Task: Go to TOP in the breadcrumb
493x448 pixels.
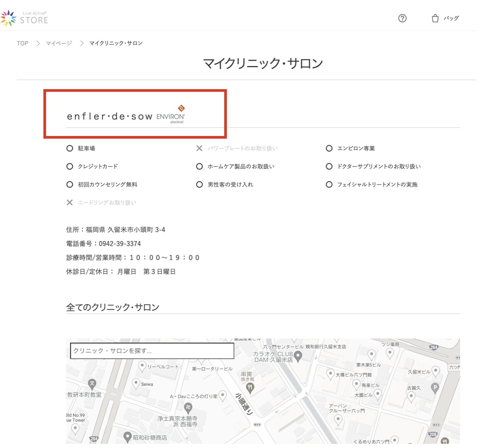Action: (22, 43)
